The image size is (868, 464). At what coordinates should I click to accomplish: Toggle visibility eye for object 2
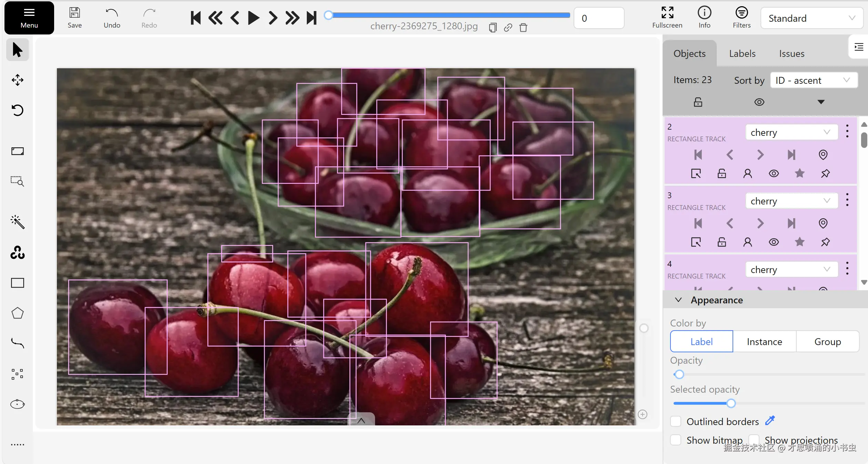(774, 173)
